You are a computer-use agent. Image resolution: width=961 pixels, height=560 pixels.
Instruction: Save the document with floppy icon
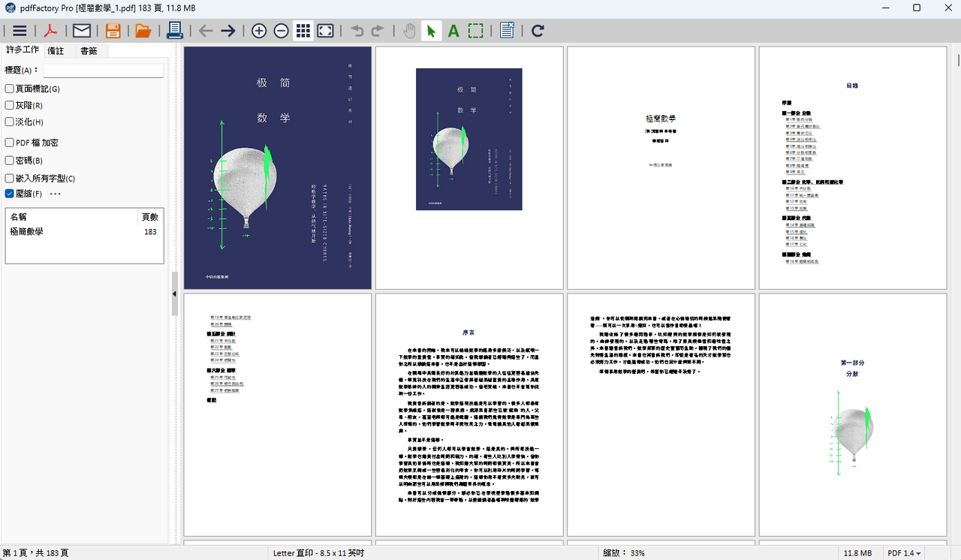(113, 31)
